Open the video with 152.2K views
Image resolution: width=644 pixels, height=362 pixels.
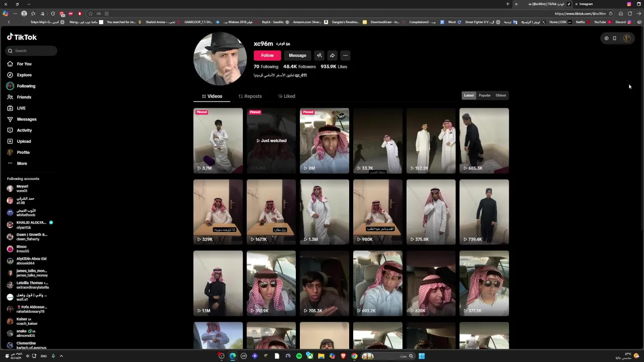(431, 141)
